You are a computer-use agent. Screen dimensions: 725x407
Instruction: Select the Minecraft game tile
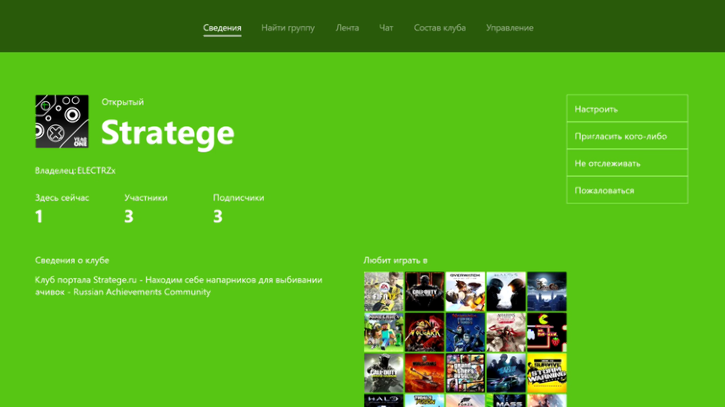384,332
